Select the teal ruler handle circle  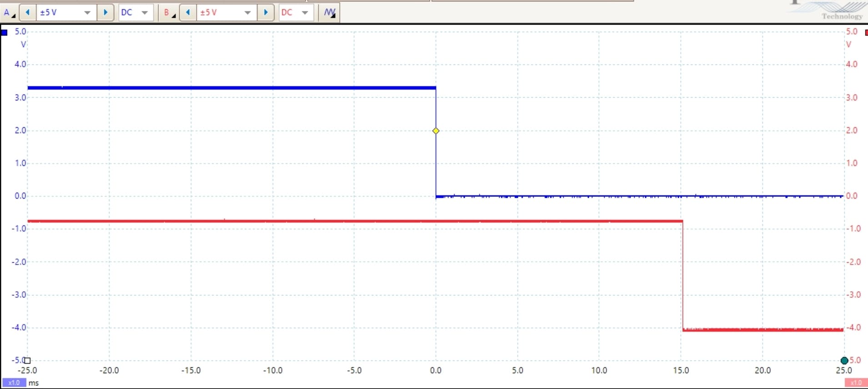click(x=844, y=360)
